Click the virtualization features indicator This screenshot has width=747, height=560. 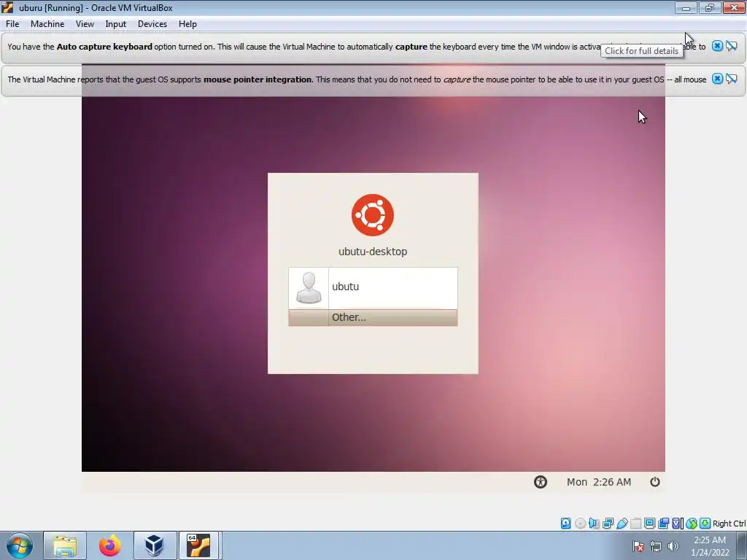(x=676, y=524)
